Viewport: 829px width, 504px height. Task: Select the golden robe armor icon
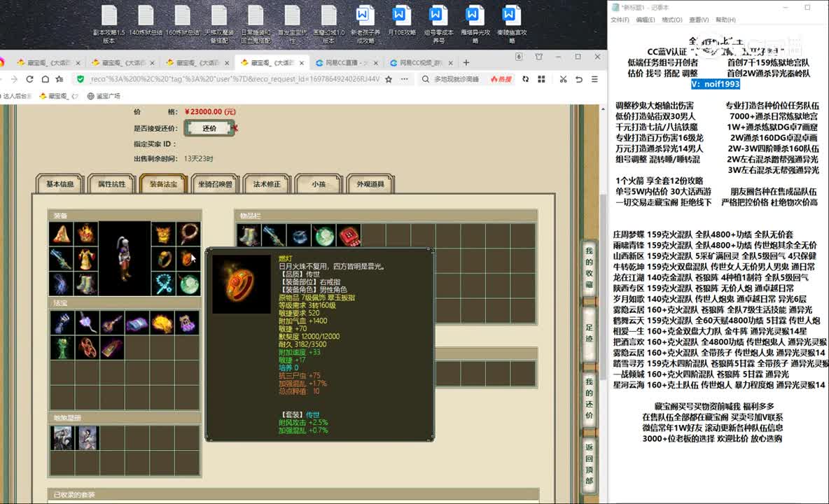point(85,259)
